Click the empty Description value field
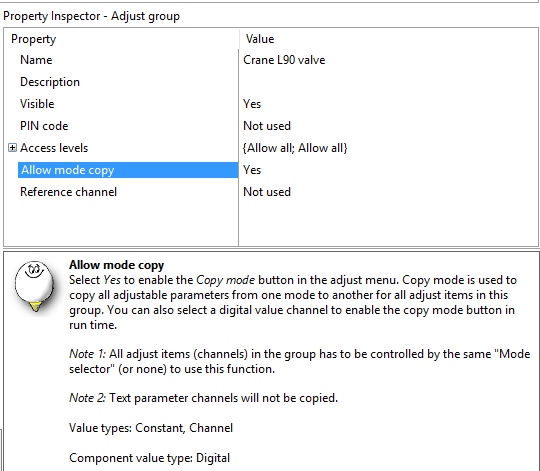Viewport: 540px width, 471px height. pos(388,82)
